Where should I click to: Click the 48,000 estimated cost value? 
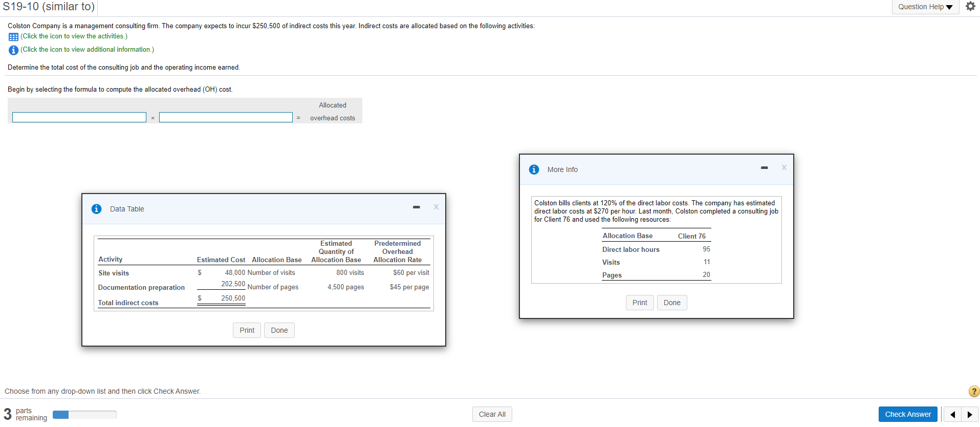pos(235,273)
